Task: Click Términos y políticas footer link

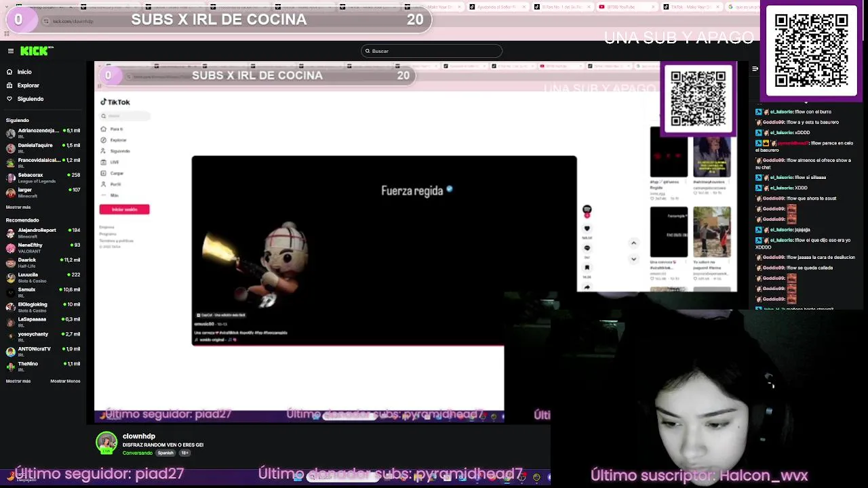Action: [116, 241]
